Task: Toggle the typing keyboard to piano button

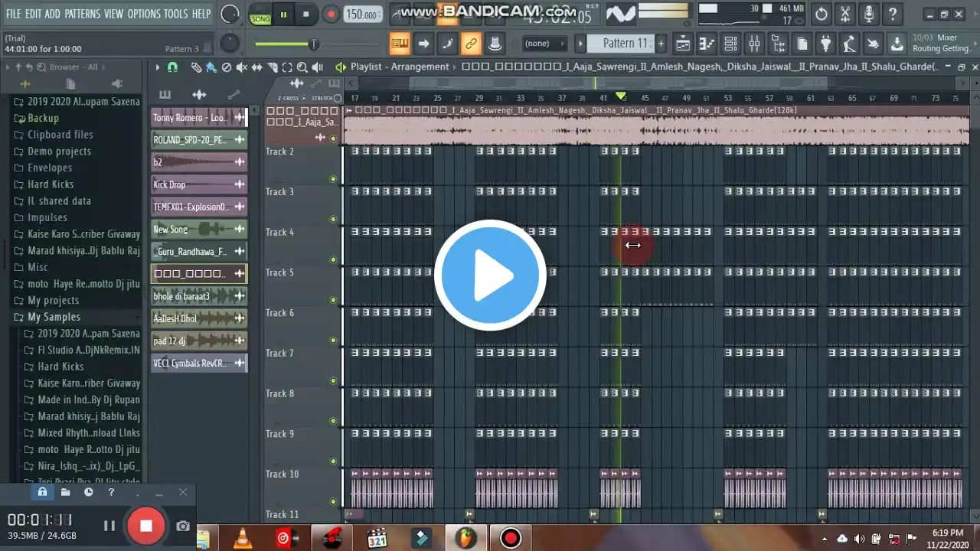Action: (400, 44)
